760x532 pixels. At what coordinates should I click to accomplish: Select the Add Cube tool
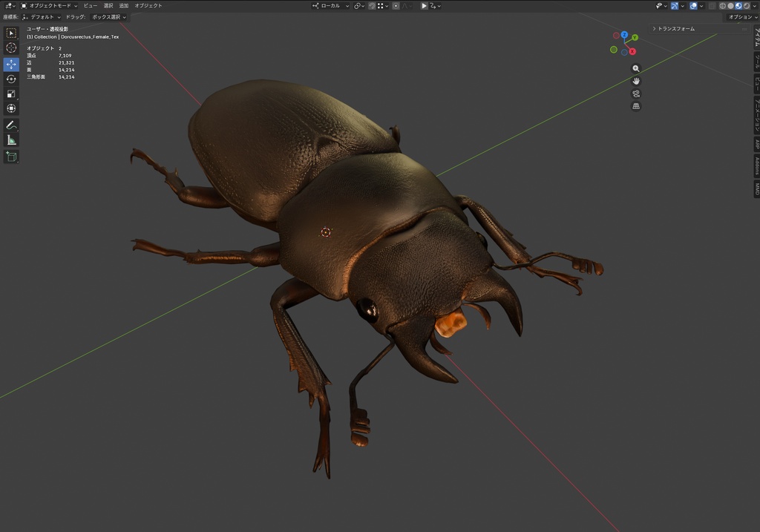click(x=11, y=157)
